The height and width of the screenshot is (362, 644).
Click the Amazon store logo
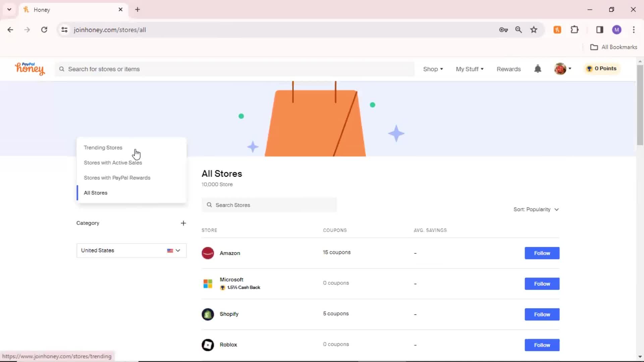tap(208, 253)
